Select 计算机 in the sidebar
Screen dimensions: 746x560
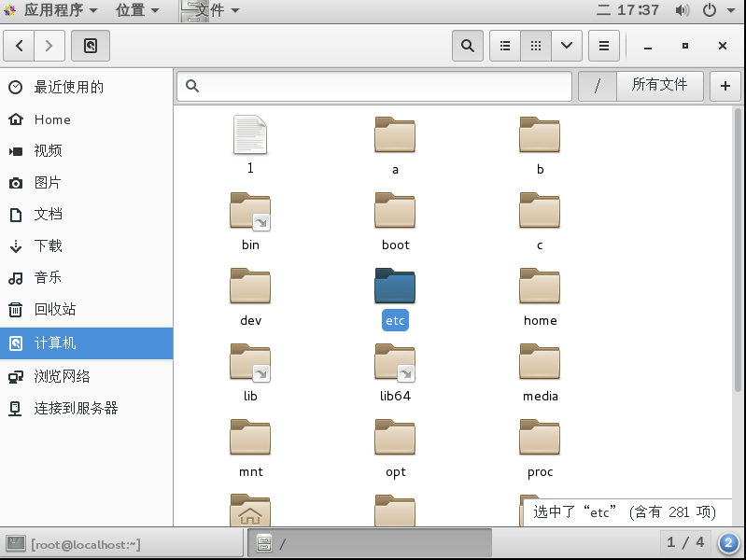click(86, 343)
